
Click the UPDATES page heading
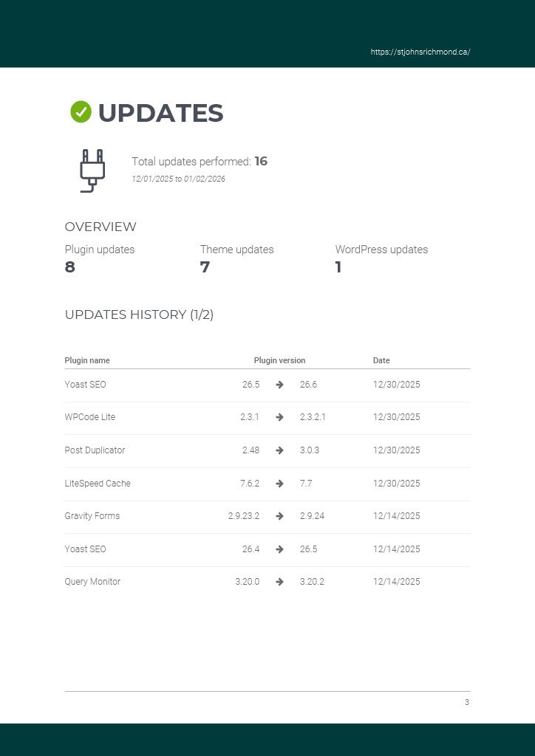click(160, 113)
